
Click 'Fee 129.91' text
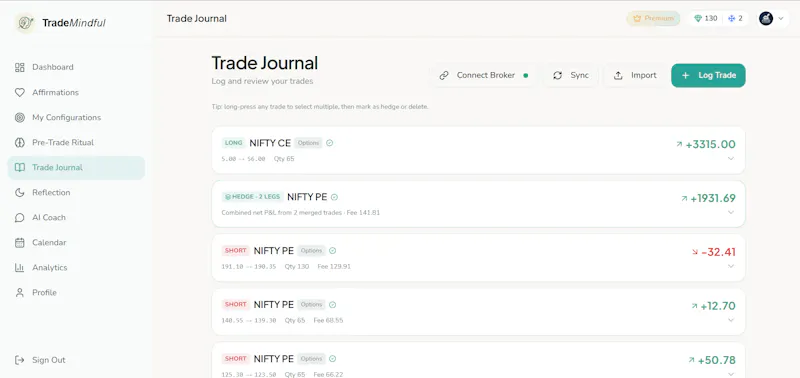(x=334, y=266)
